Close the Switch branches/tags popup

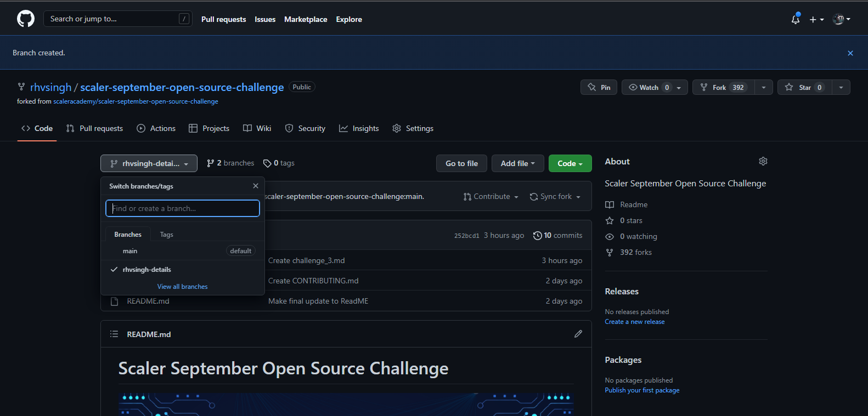[256, 186]
